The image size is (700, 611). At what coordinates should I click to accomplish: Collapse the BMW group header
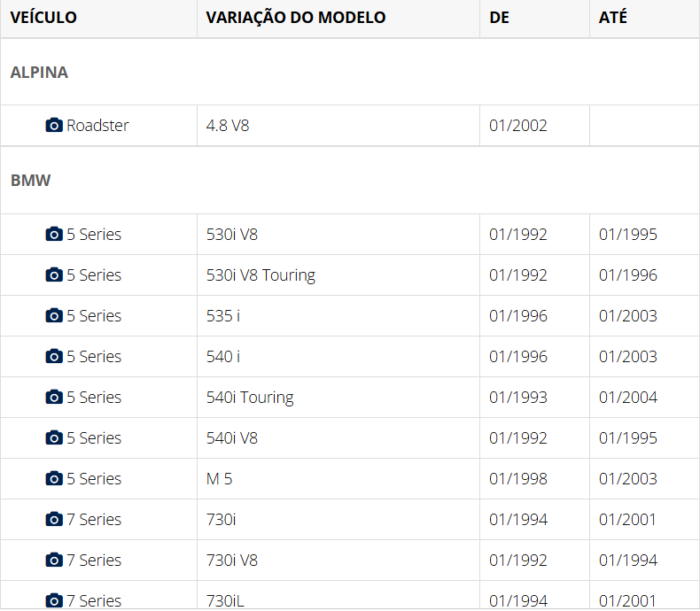pos(31,181)
